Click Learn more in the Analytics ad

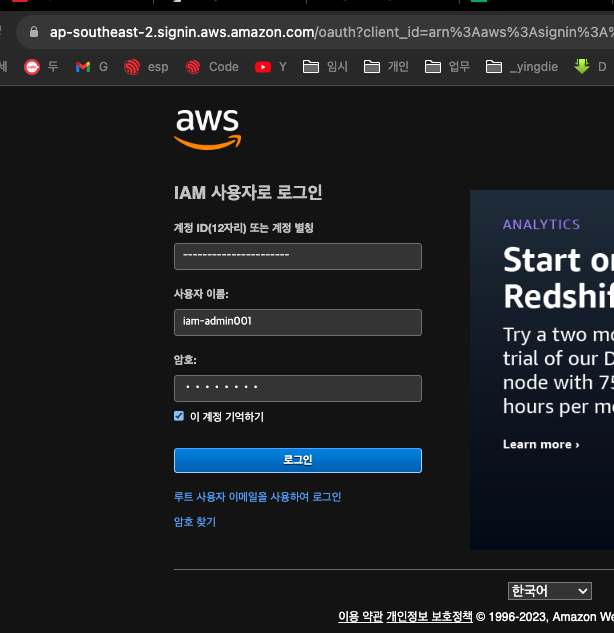point(541,444)
